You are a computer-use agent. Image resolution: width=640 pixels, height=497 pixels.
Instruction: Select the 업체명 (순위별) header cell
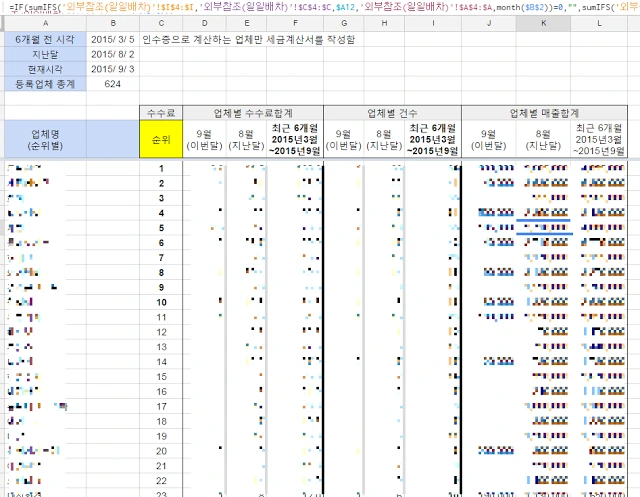45,139
